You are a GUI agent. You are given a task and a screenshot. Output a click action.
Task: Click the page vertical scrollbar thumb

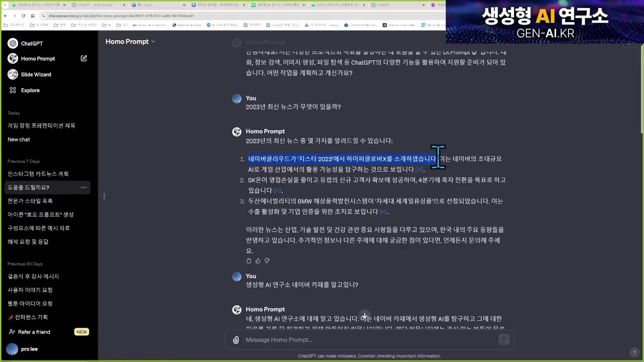coord(641,88)
